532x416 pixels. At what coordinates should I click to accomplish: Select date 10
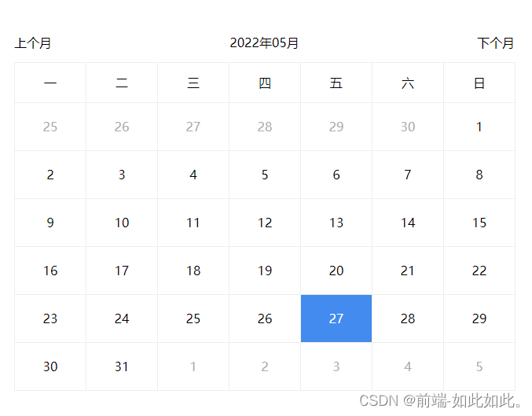click(x=122, y=223)
